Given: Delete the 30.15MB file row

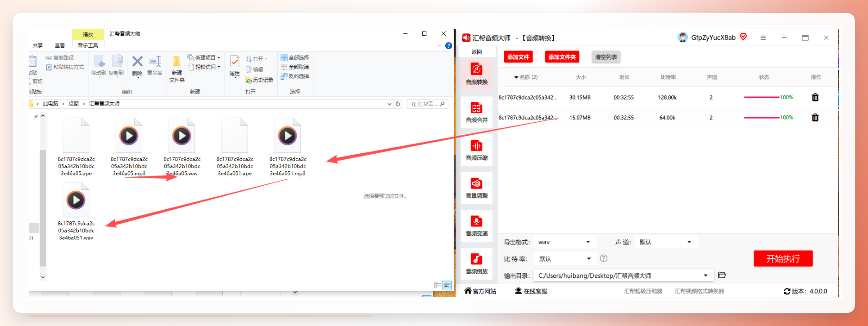Looking at the screenshot, I should [x=815, y=97].
